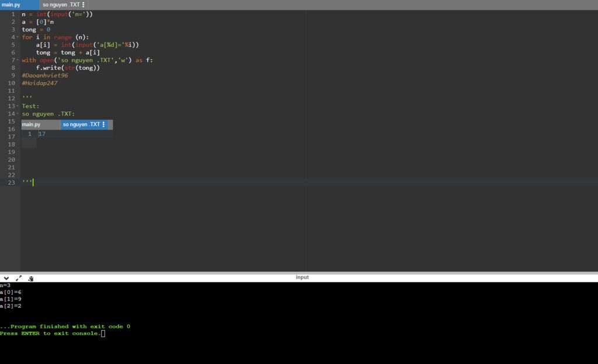This screenshot has height=364, width=598.
Task: Click the #Daoanhviet96 comment
Action: [x=45, y=75]
